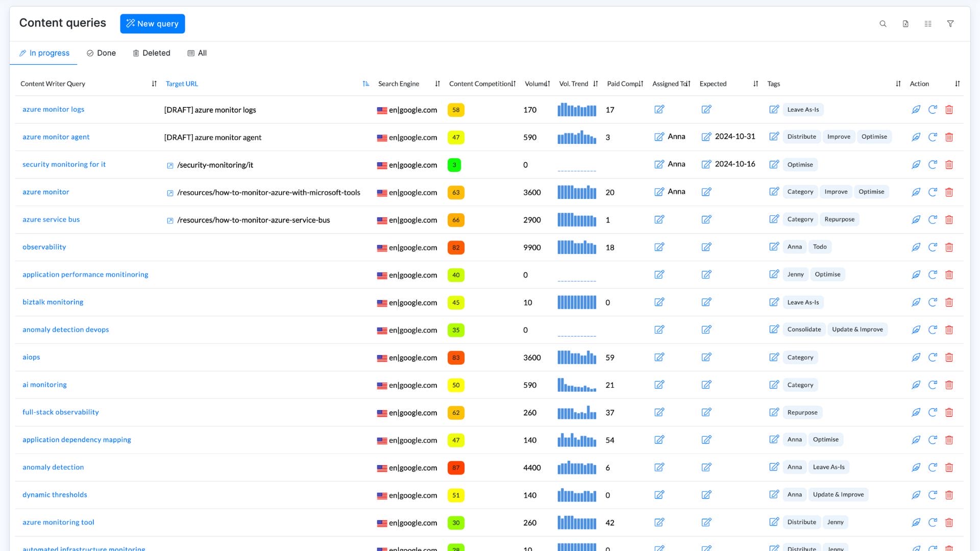Edit the assigned user for azure service bus

[x=659, y=220]
